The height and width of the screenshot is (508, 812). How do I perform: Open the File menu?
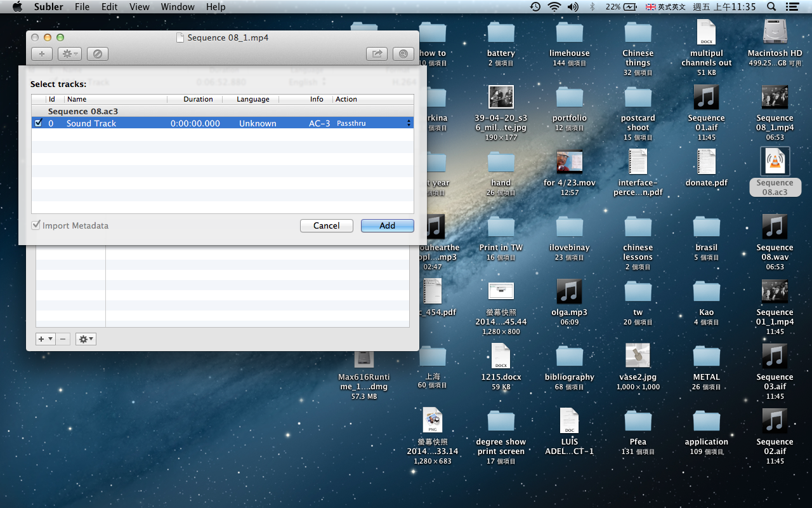click(82, 7)
